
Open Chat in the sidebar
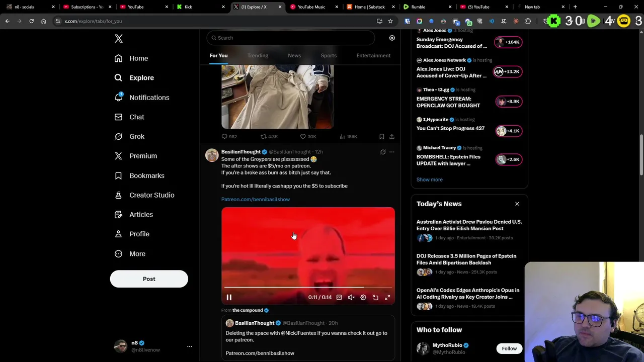[129, 117]
